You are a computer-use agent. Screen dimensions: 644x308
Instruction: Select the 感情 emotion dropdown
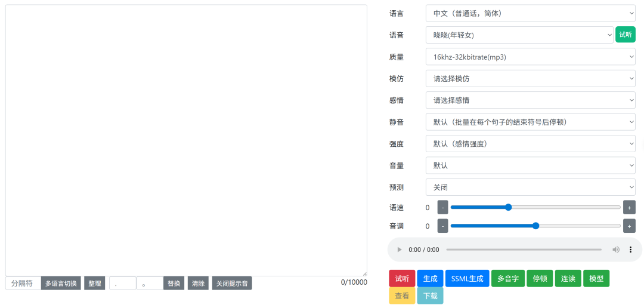530,100
